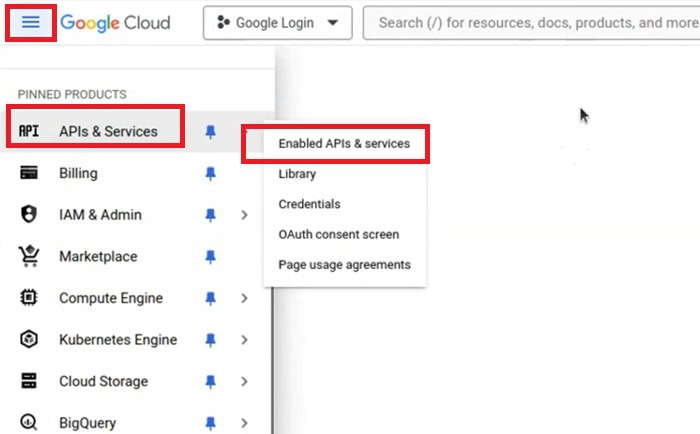700x434 pixels.
Task: Toggle the IAM & Admin pin
Action: click(x=210, y=215)
